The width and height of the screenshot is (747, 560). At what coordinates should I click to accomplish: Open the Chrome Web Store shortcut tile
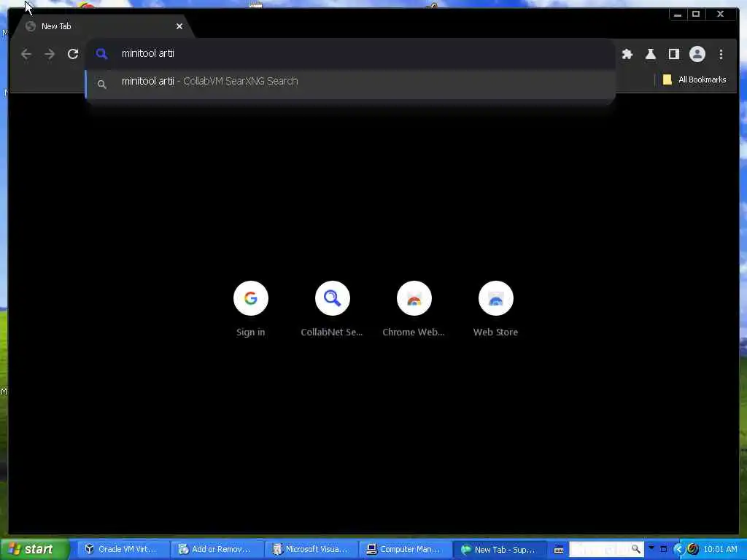414,309
